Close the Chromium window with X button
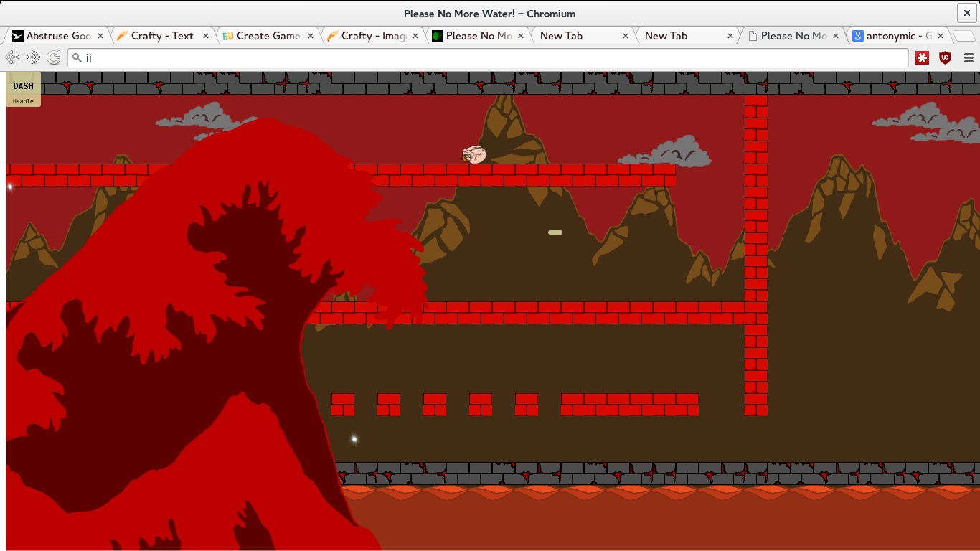 coord(966,13)
